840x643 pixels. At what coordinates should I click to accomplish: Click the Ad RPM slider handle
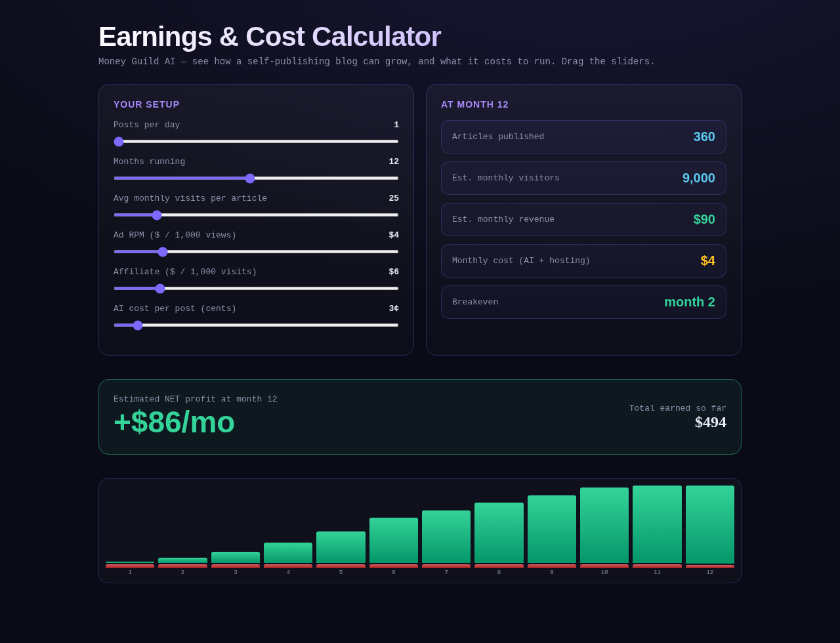point(163,252)
